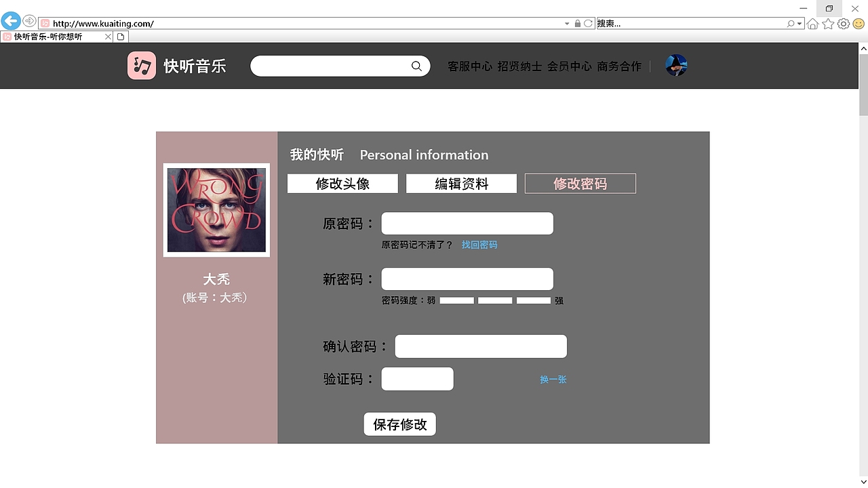Open the search box dropdown arrow
The width and height of the screenshot is (868, 488).
click(800, 23)
